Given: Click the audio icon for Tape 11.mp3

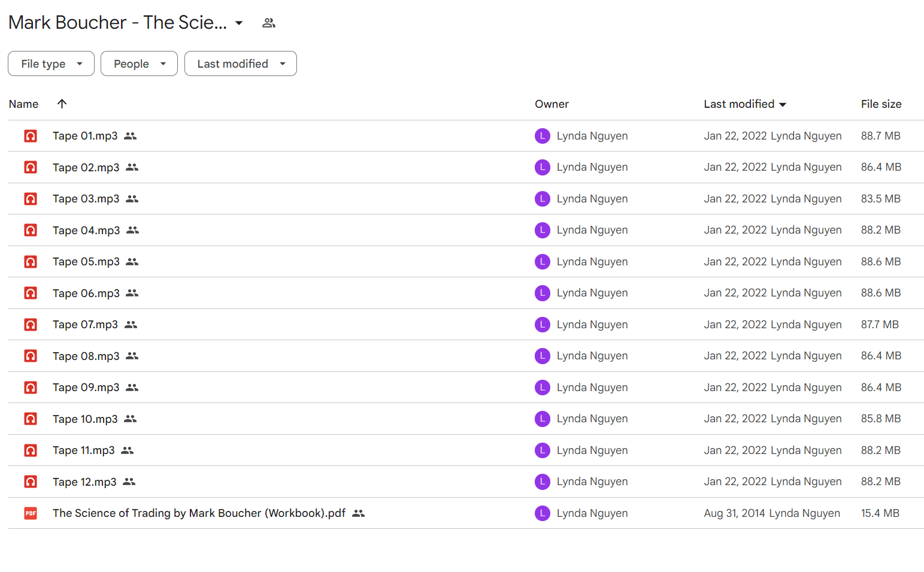Looking at the screenshot, I should tap(31, 450).
